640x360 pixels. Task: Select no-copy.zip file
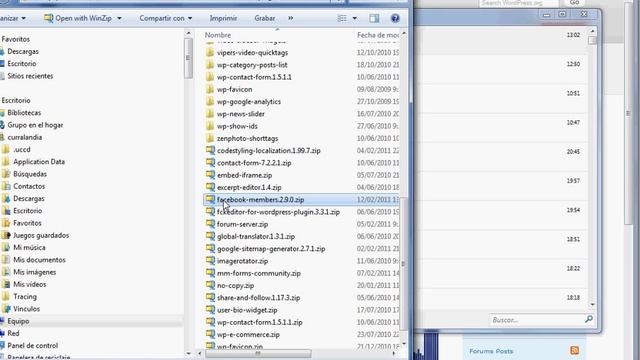(x=236, y=285)
